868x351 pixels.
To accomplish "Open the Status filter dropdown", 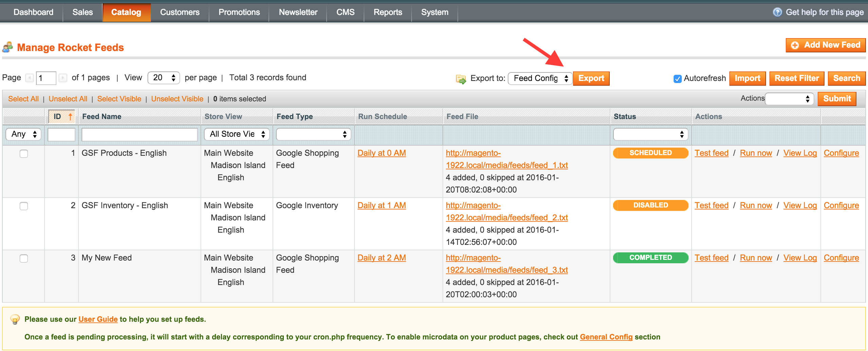I will tap(650, 134).
